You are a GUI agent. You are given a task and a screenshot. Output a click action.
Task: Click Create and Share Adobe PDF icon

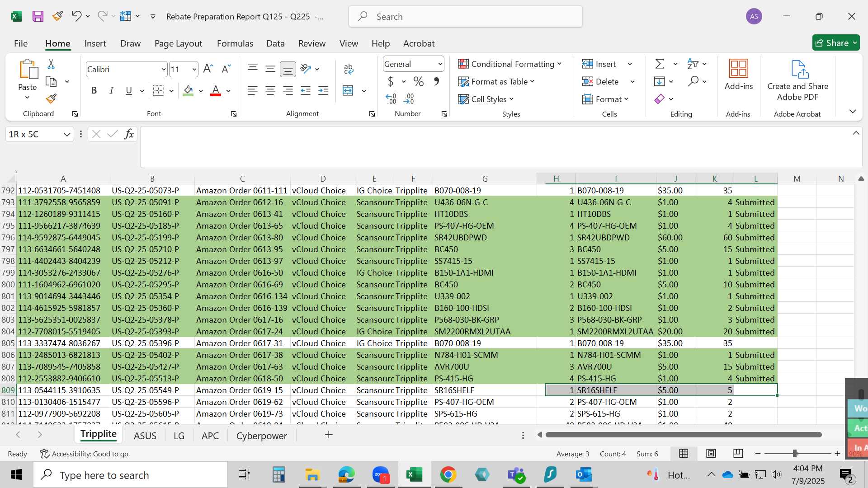798,80
